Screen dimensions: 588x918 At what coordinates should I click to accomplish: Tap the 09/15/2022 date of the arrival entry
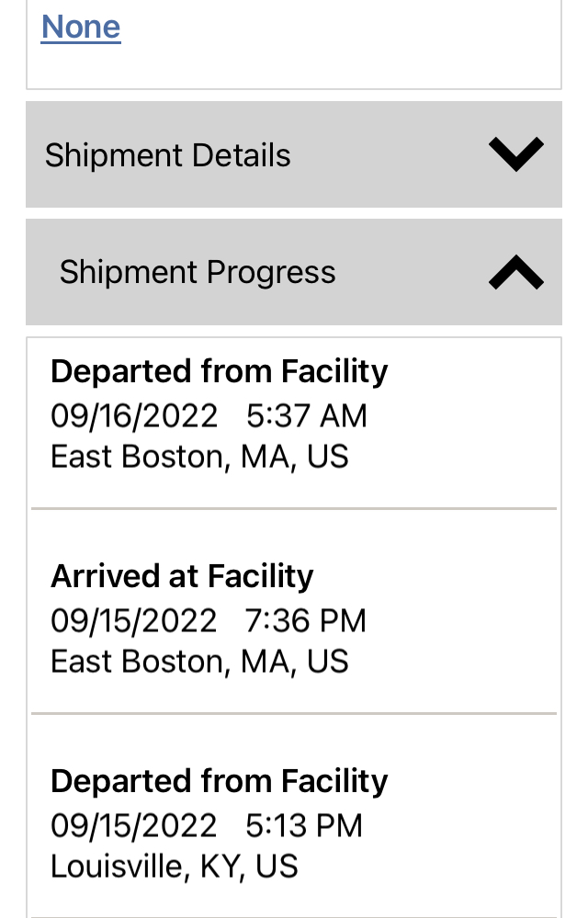point(134,620)
